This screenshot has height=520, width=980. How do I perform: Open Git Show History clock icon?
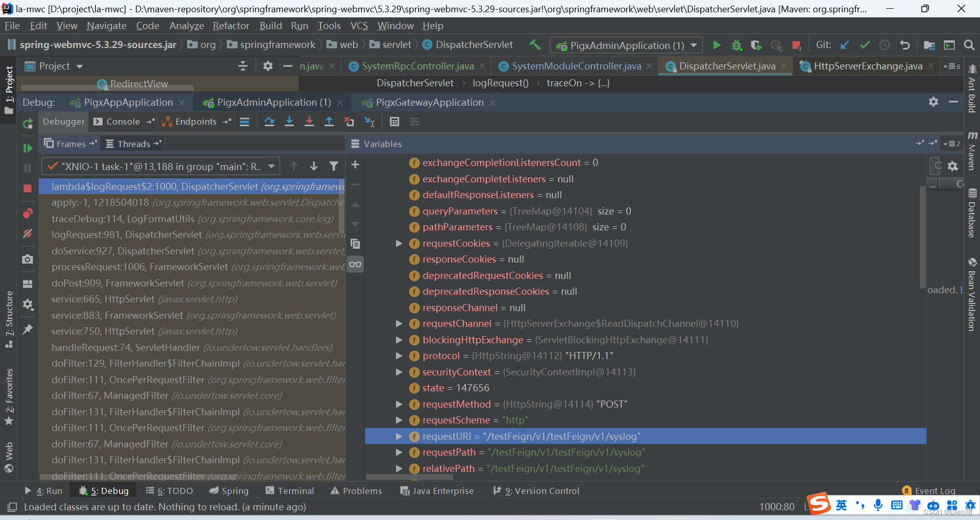(885, 45)
